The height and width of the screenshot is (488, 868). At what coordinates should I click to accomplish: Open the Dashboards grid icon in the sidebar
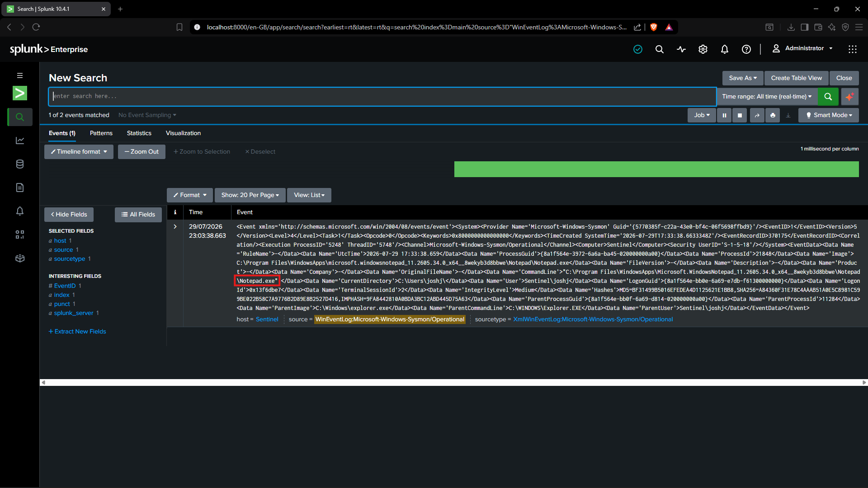(x=20, y=235)
